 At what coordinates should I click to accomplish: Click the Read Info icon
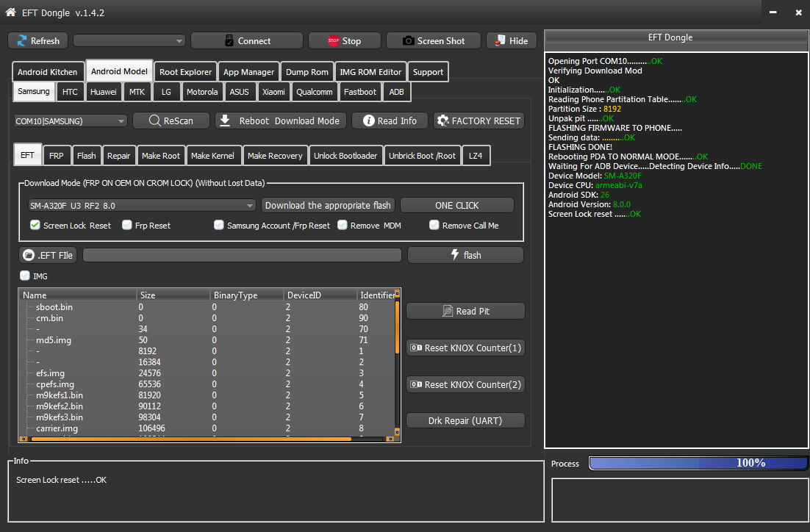point(368,121)
